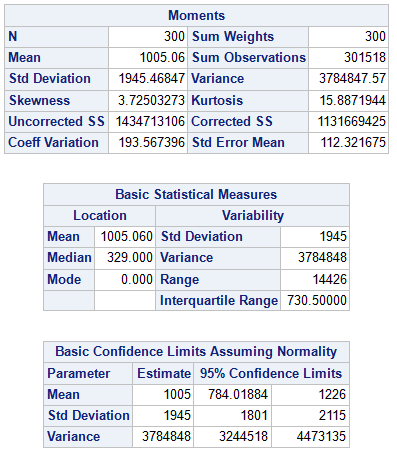Image resolution: width=397 pixels, height=451 pixels.
Task: Select the Variance upper limit 4473135
Action: click(x=321, y=436)
